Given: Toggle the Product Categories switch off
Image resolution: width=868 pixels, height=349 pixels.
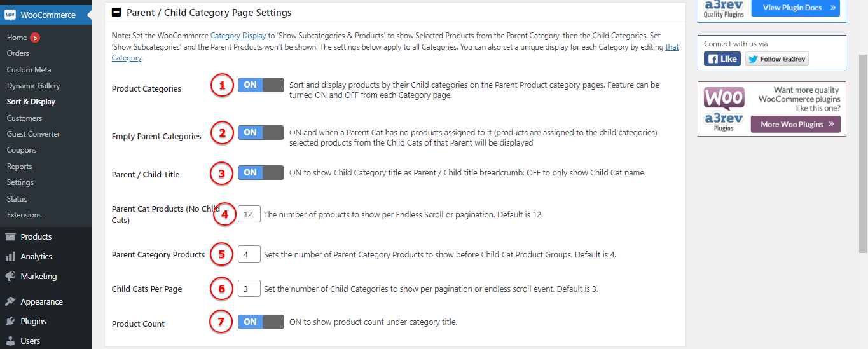Looking at the screenshot, I should (x=261, y=85).
